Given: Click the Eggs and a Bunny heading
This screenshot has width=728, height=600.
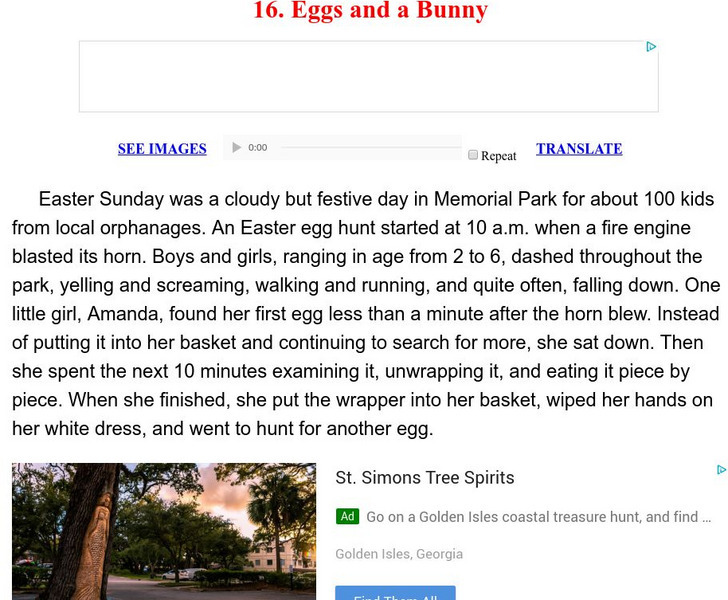Looking at the screenshot, I should tap(370, 12).
